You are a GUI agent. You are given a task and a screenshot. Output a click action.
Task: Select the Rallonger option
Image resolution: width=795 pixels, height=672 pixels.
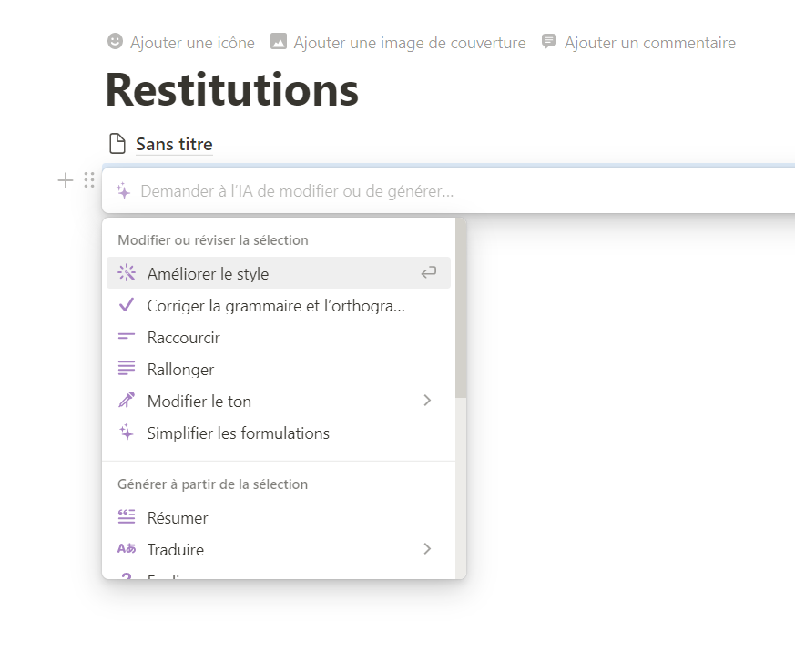[x=279, y=370]
